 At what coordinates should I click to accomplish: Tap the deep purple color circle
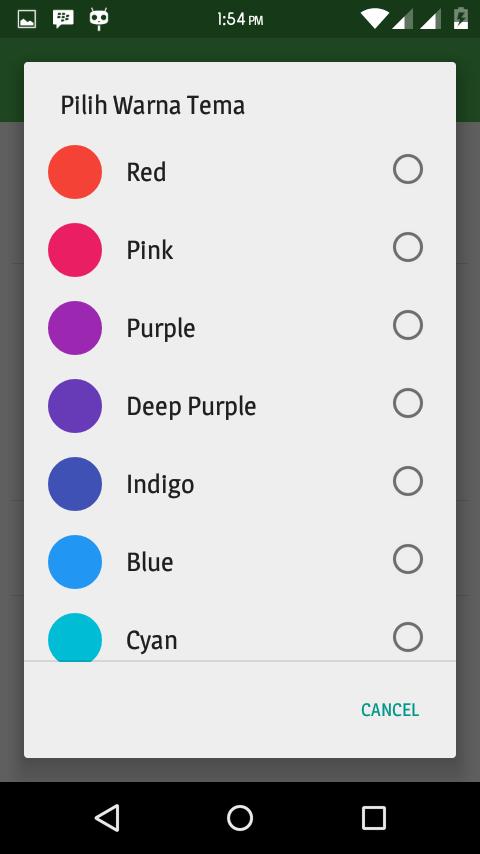pyautogui.click(x=75, y=406)
